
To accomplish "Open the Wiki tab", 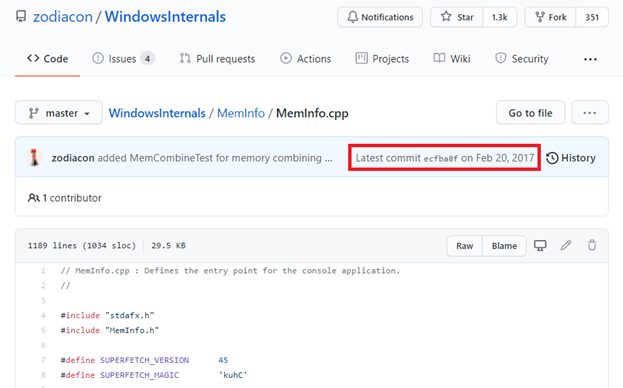I will (x=452, y=59).
